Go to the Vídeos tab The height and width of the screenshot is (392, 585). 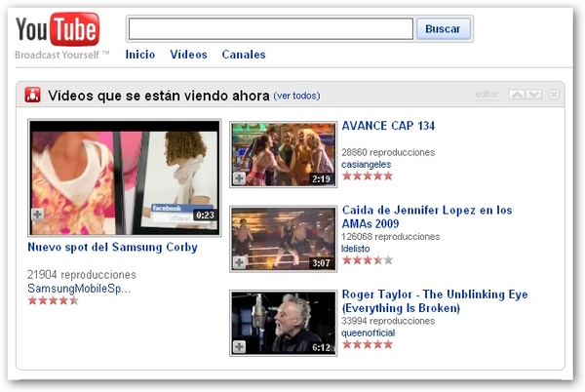188,55
